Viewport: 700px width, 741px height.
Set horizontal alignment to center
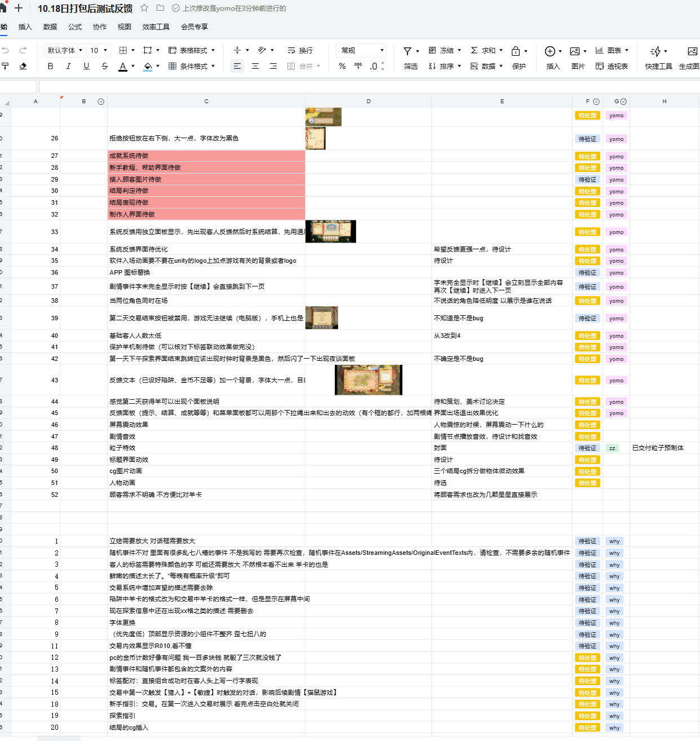point(255,66)
